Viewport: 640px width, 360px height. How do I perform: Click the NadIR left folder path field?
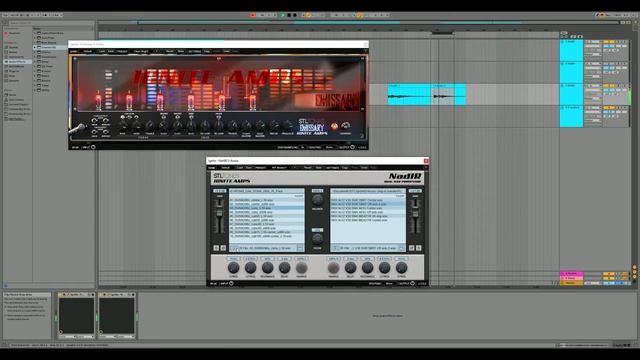(267, 191)
